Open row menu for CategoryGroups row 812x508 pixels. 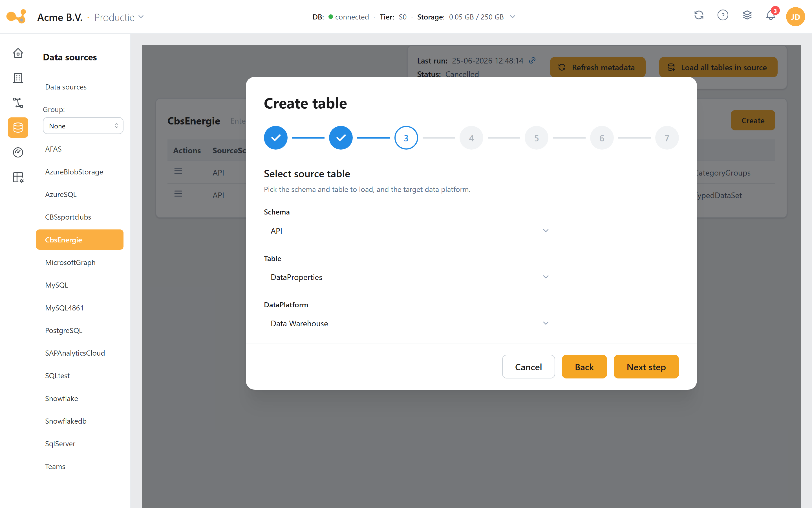click(x=178, y=171)
